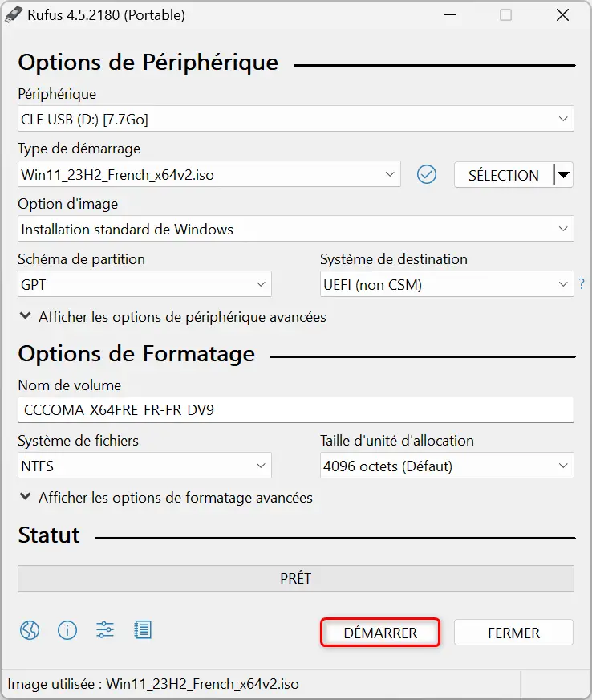Click the blue question mark help icon
Image resolution: width=592 pixels, height=700 pixels.
click(582, 284)
